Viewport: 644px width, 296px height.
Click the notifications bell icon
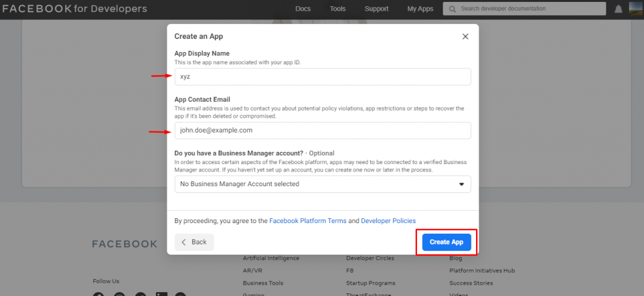[x=618, y=9]
